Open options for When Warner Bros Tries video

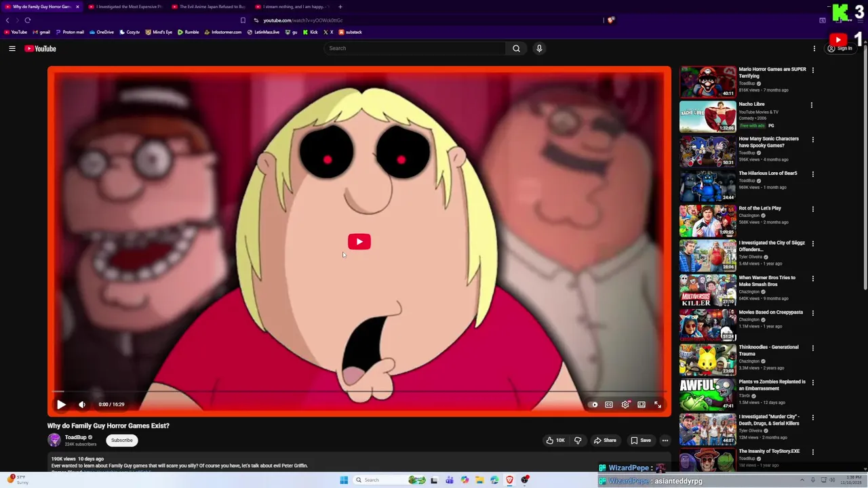point(812,279)
